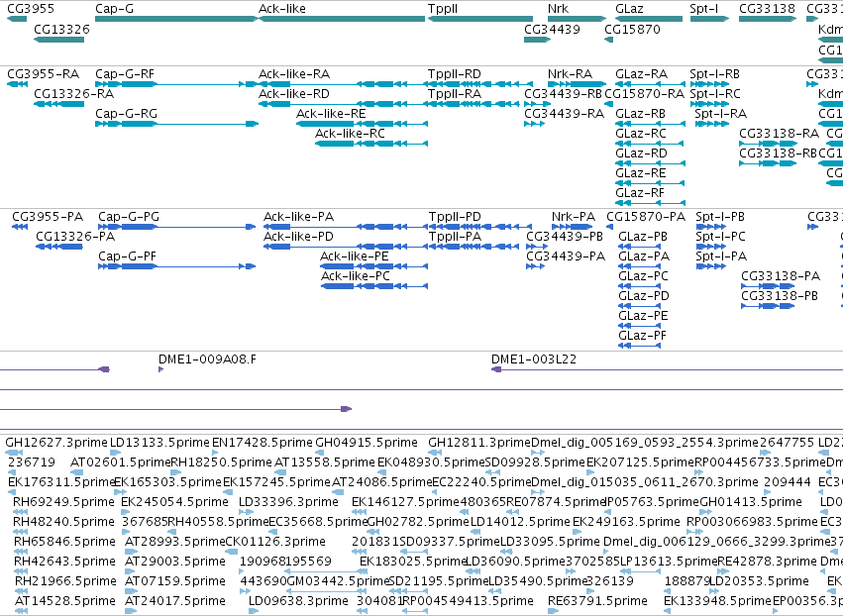Click protein GLaz-PB
843x616 pixels.
[x=639, y=247]
